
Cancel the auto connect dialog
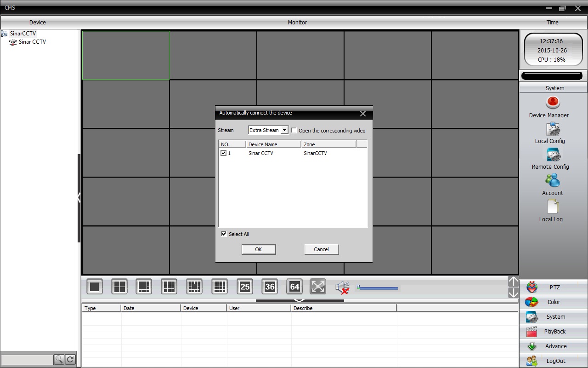321,249
